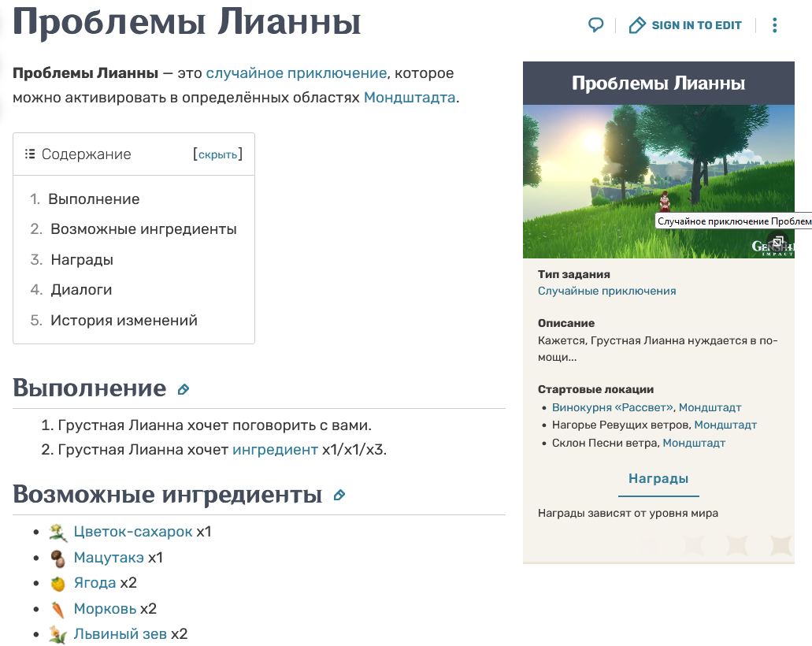Click the contents list icon beside Содержание
812x646 pixels.
[30, 154]
